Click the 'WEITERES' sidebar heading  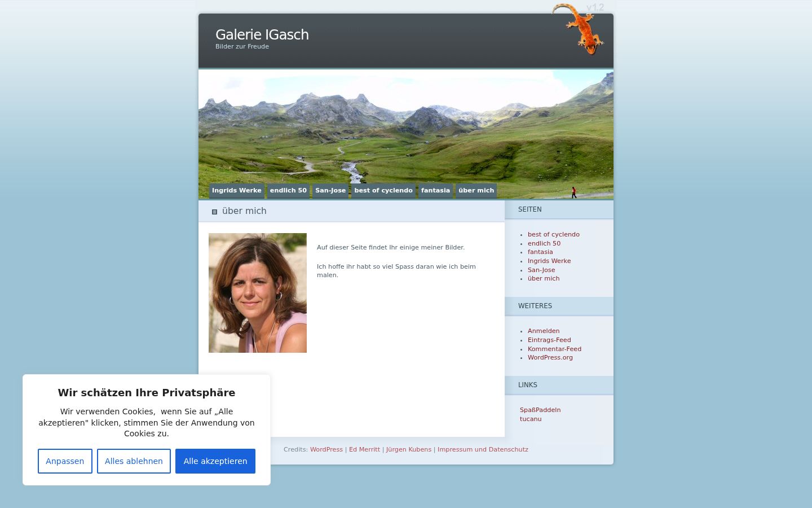535,306
